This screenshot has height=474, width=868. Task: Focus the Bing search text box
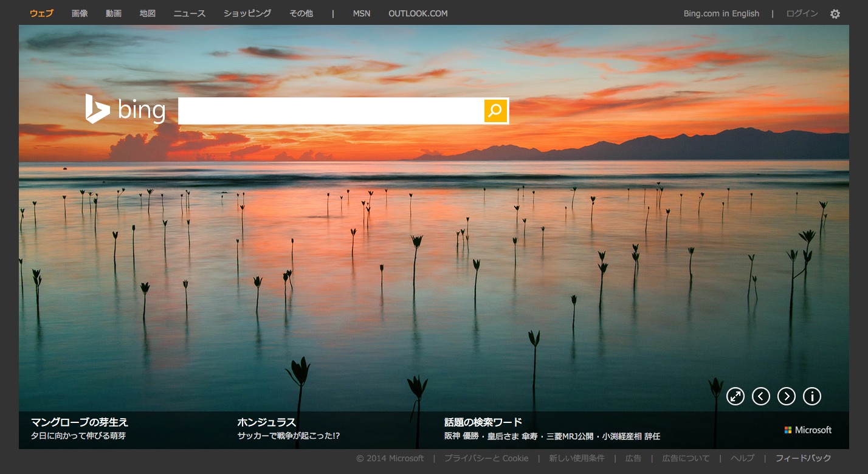[331, 111]
